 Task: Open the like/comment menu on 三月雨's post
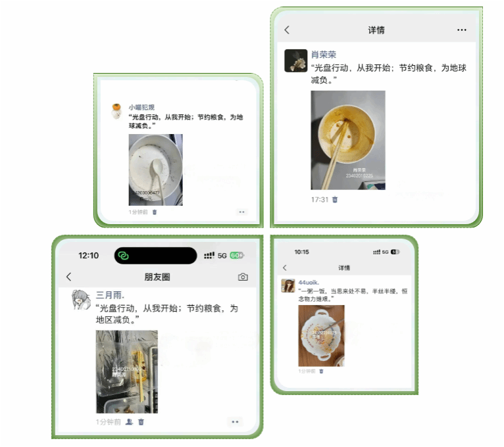pos(235,421)
